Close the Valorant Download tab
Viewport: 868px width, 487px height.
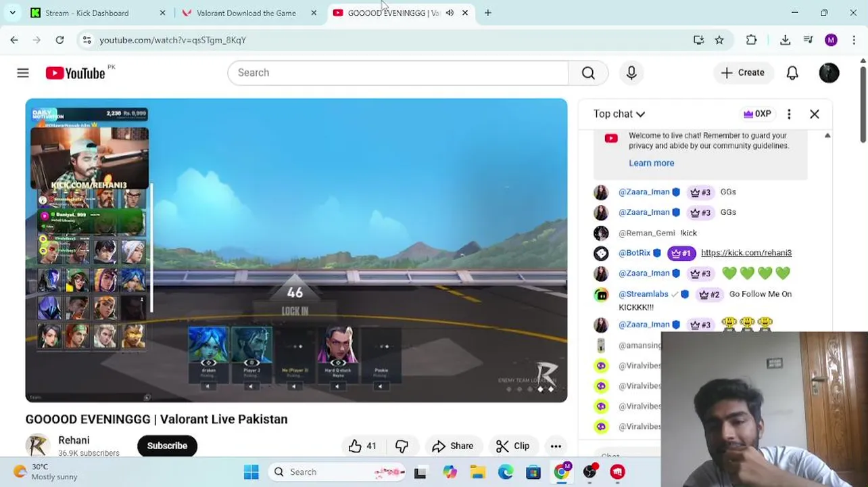tap(314, 13)
